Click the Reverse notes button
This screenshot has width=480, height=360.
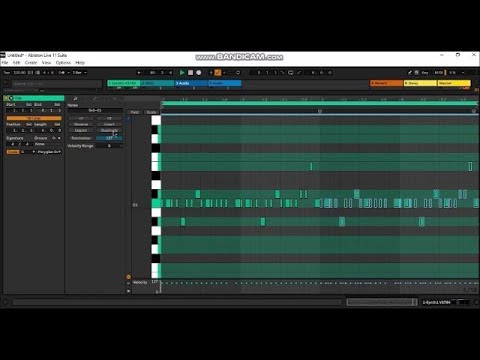pyautogui.click(x=81, y=124)
